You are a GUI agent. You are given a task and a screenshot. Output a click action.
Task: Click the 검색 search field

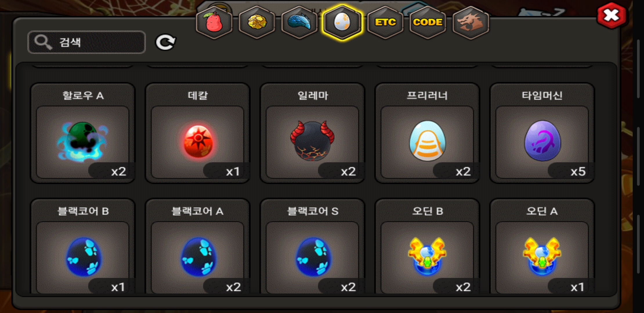(x=86, y=42)
